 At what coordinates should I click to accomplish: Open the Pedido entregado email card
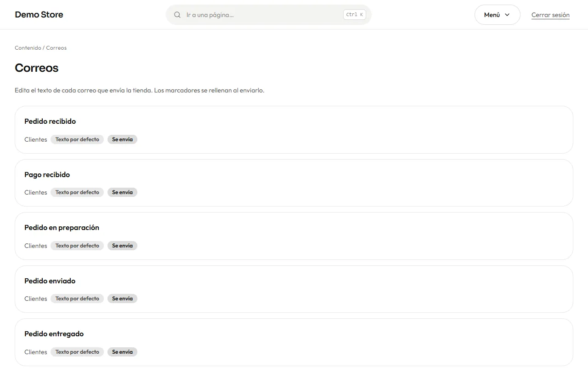point(294,342)
